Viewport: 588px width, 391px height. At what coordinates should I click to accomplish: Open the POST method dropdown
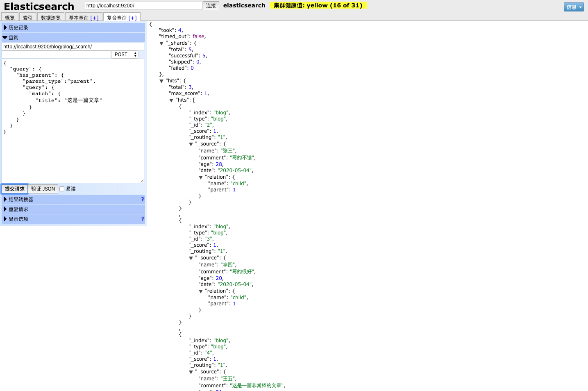coord(125,55)
